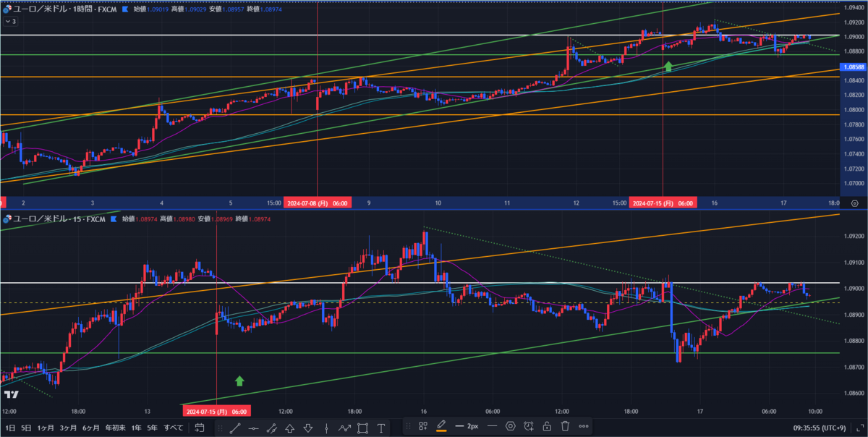
Task: Select the text annotation tool
Action: pos(381,428)
